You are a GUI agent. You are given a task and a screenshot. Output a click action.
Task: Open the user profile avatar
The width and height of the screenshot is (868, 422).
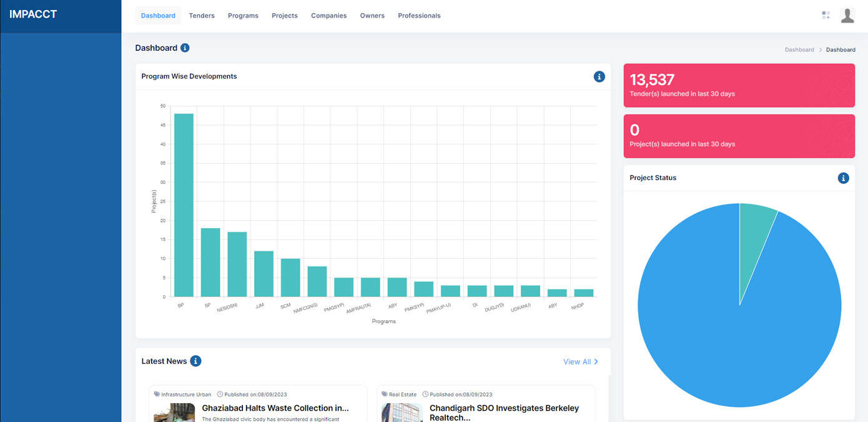click(x=847, y=16)
